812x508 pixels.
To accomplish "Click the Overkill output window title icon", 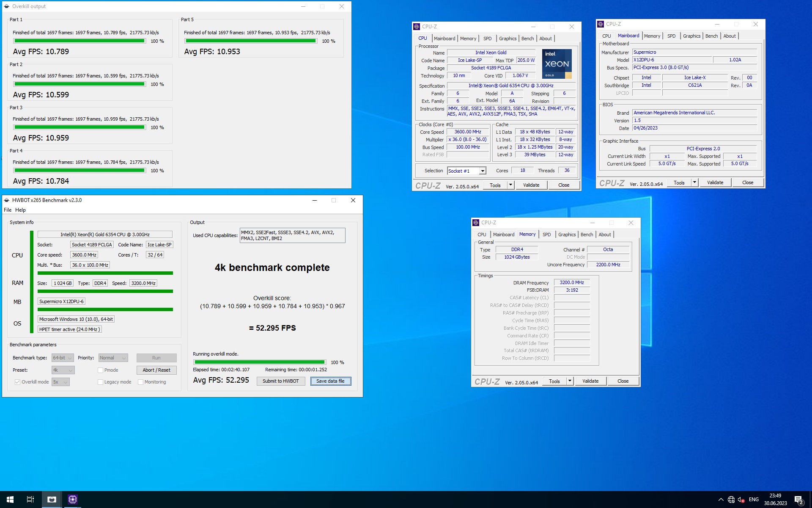I will (7, 6).
